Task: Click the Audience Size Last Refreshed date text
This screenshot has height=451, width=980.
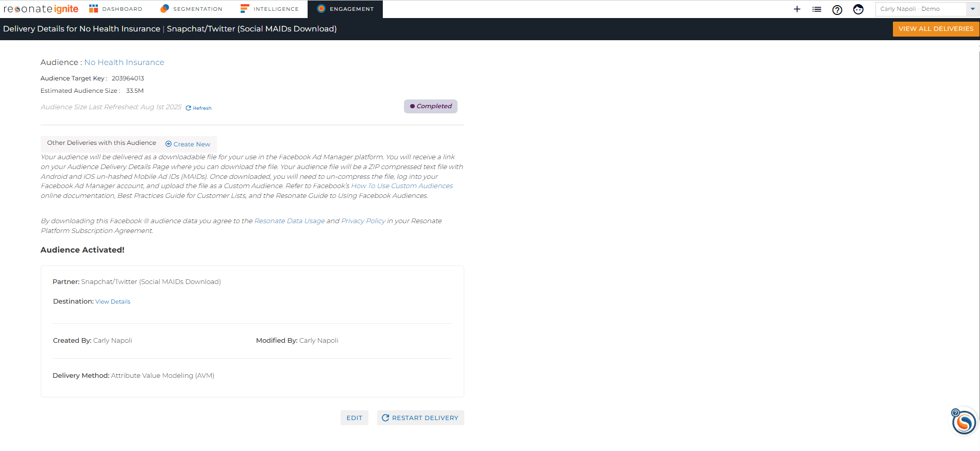Action: click(111, 107)
